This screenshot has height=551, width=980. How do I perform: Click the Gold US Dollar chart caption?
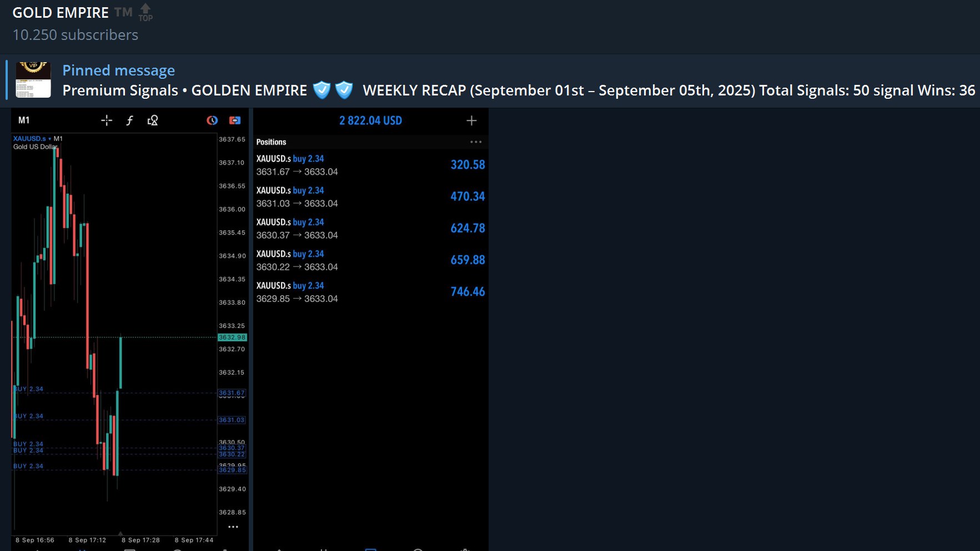35,147
